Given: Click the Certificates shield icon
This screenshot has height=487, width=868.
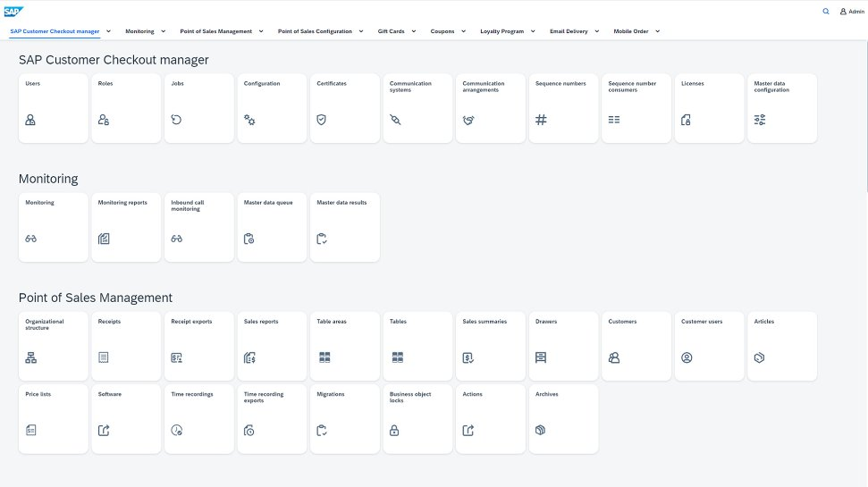Looking at the screenshot, I should (x=322, y=120).
